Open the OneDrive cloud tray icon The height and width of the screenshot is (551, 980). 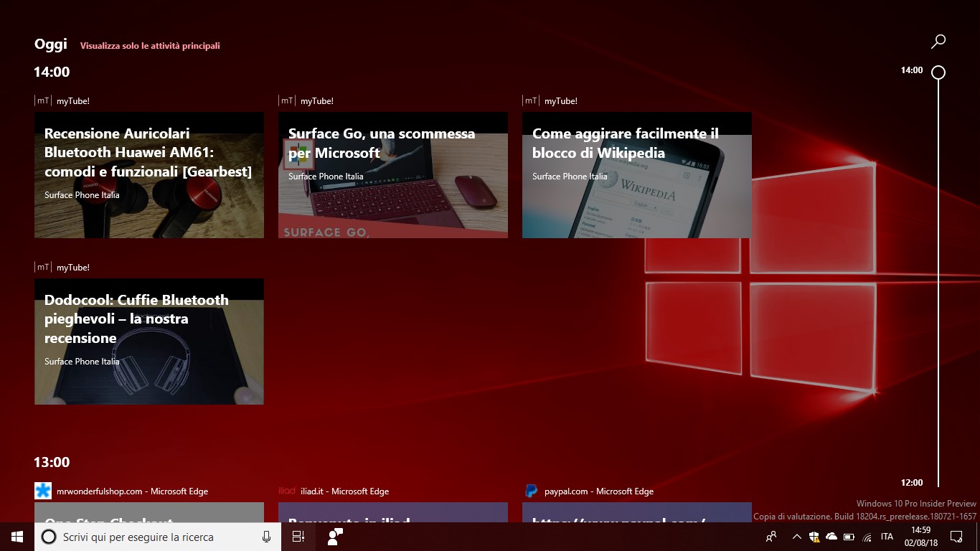(x=831, y=537)
